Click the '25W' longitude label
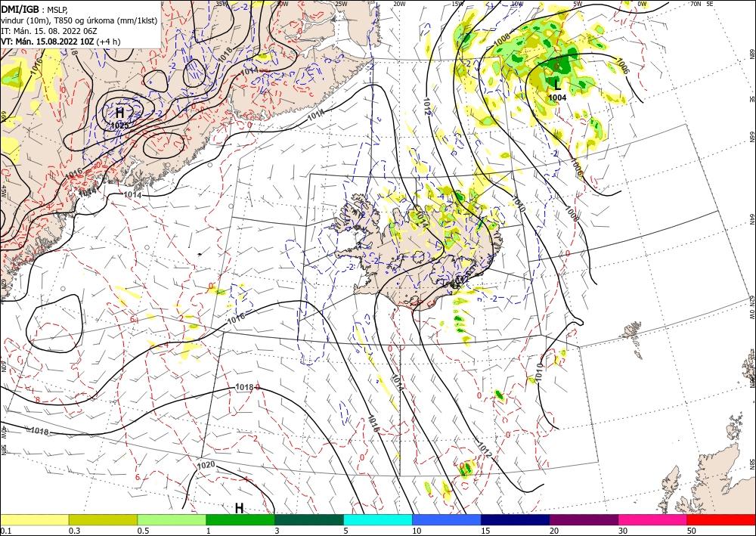 pyautogui.click(x=341, y=4)
